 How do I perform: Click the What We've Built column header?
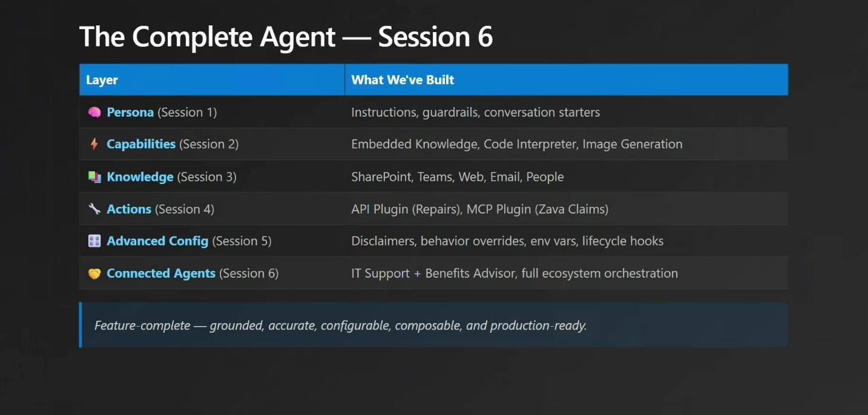(x=403, y=80)
